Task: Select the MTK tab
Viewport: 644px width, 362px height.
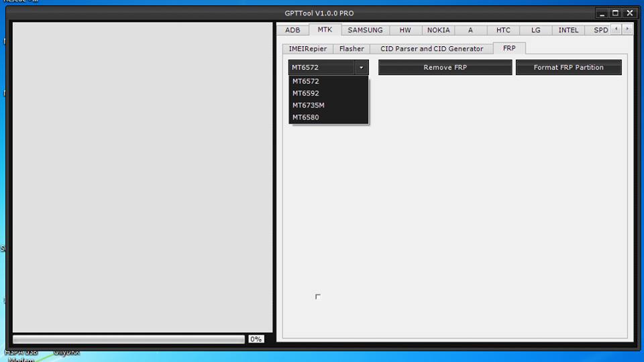Action: (325, 29)
